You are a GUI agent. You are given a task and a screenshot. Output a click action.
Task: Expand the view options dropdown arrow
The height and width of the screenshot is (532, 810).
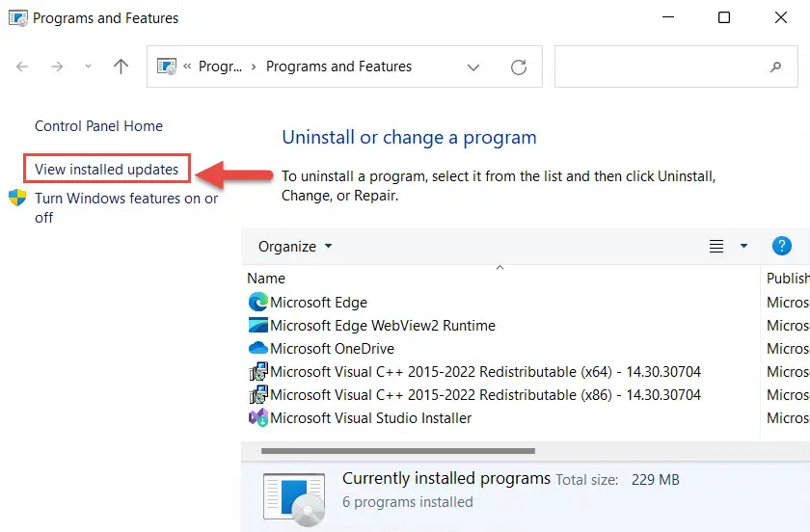(743, 246)
